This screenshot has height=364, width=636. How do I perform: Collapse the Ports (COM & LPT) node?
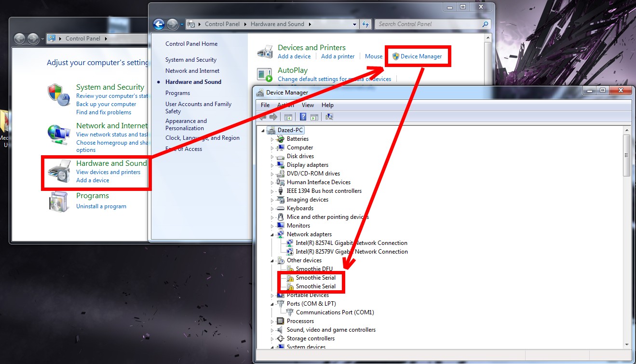coord(272,304)
